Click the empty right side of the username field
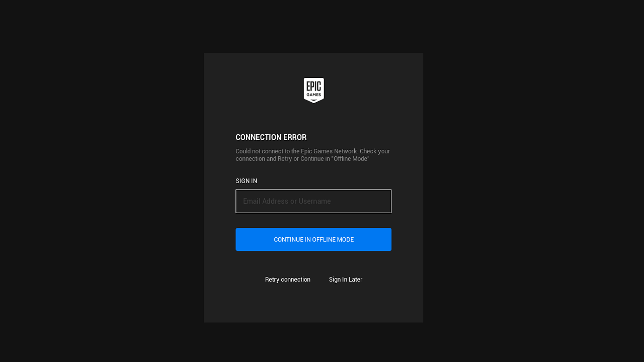 (370, 201)
